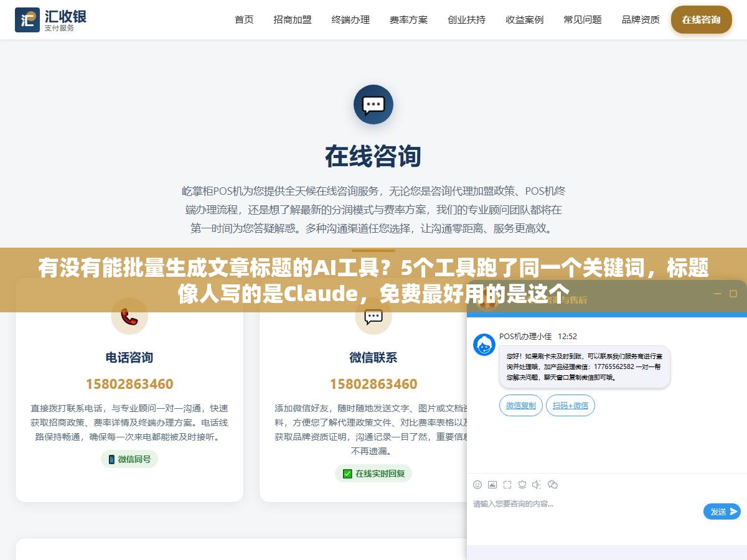Open 收益案例 from the navigation bar
Image resolution: width=747 pixels, height=560 pixels.
point(525,19)
